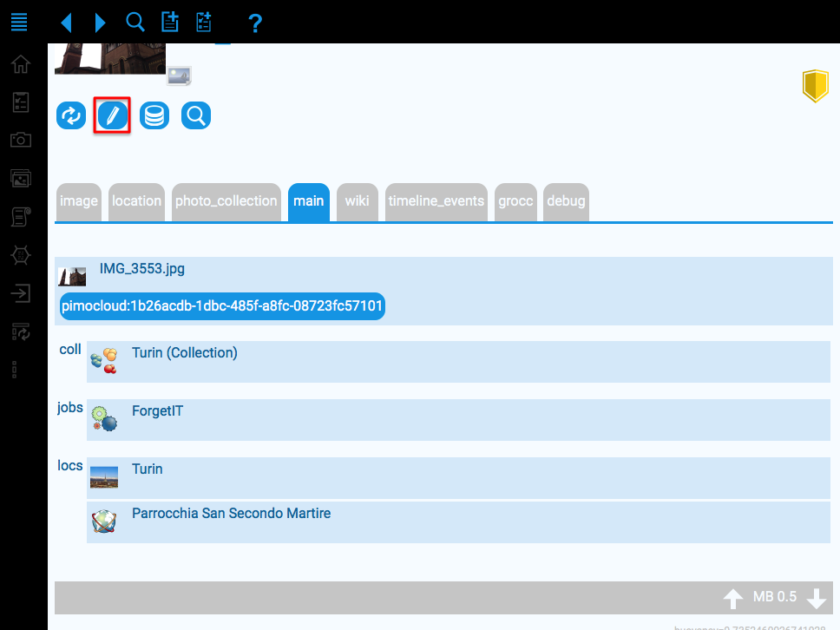
Task: Click the down arrow next to MB 0.5
Action: 816,598
